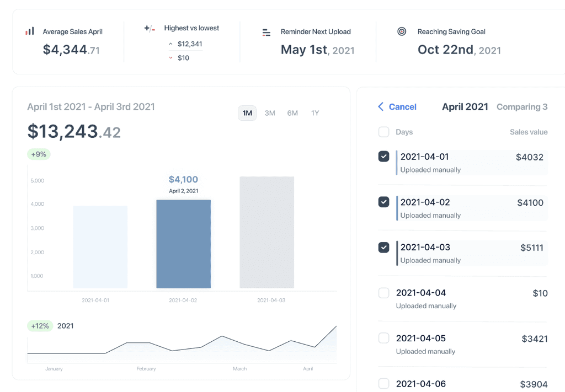Click the $4032 sales value
Viewport: 565px width, 392px height.
529,157
